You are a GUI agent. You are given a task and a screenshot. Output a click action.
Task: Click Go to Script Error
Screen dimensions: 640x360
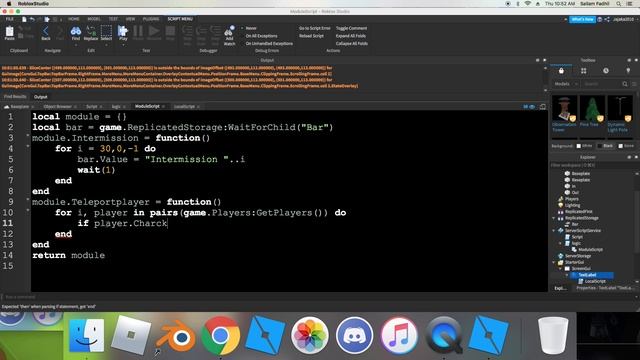tap(314, 28)
